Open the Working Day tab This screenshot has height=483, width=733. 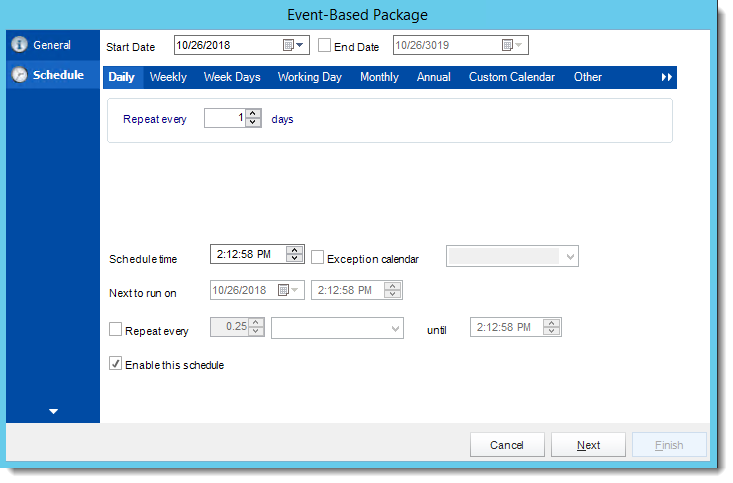[x=309, y=77]
